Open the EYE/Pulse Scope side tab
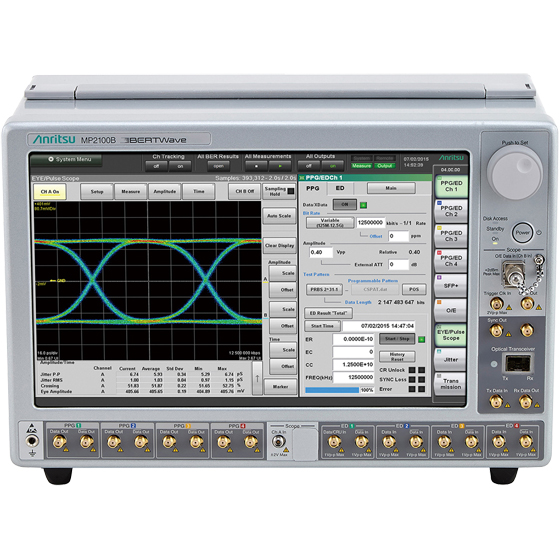Viewport: 560px width, 560px height. pos(451,335)
